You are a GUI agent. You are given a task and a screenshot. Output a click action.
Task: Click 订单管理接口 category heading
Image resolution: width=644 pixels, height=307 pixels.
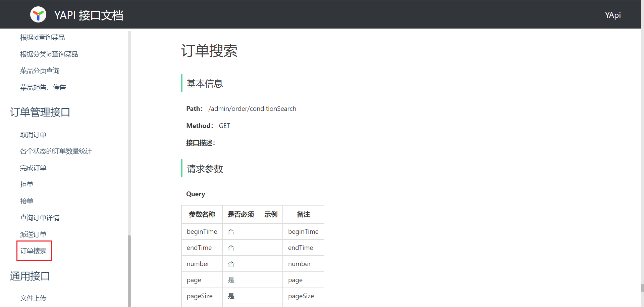(40, 112)
